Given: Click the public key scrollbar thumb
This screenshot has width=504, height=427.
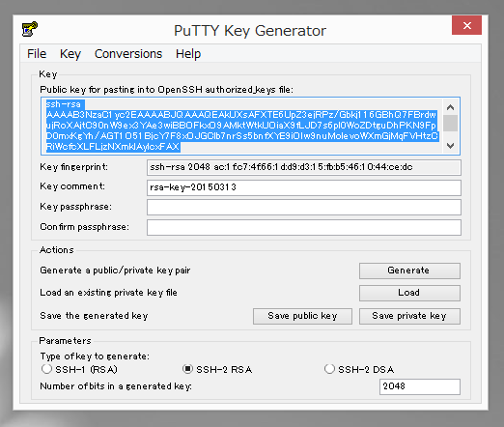Looking at the screenshot, I should (451, 123).
